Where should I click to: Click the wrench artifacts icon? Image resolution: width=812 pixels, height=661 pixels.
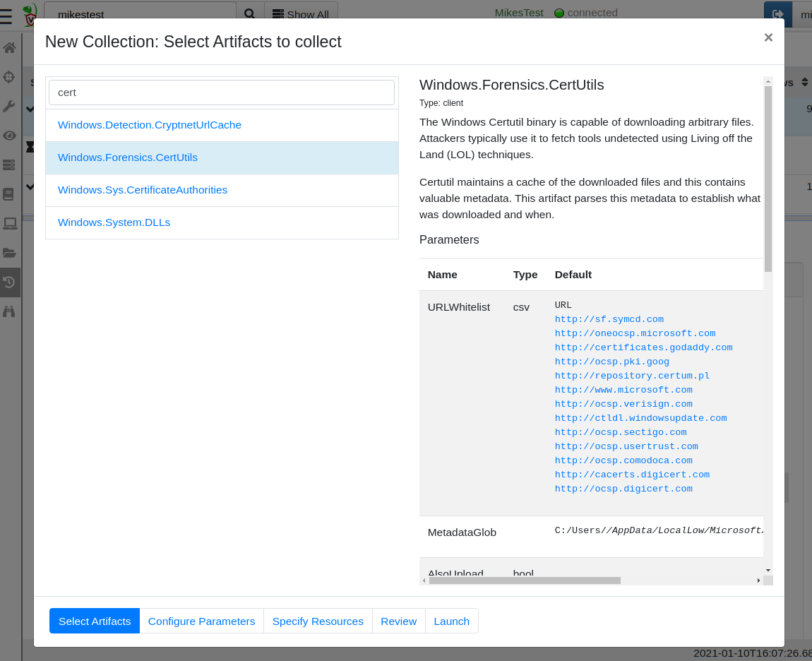10,106
